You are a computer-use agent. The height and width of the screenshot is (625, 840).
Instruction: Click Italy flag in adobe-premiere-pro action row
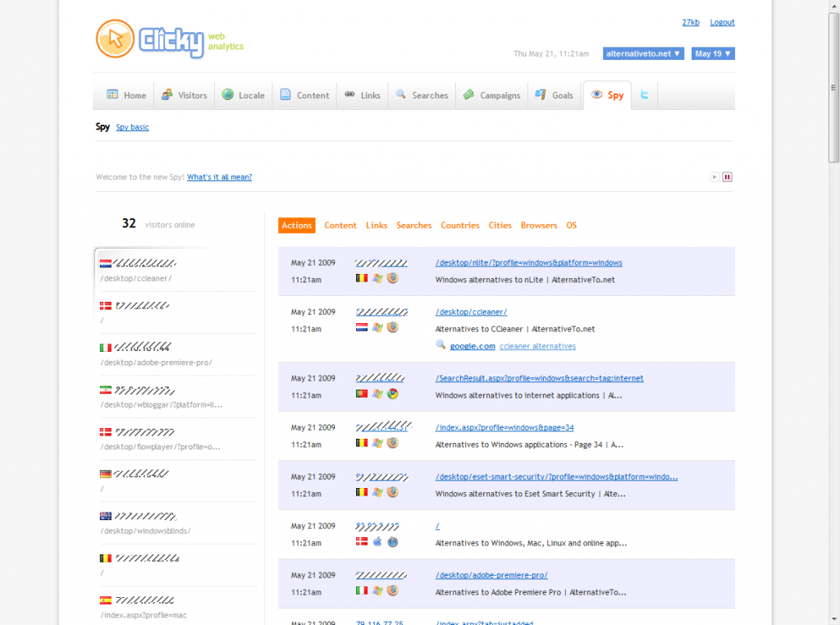(x=362, y=591)
